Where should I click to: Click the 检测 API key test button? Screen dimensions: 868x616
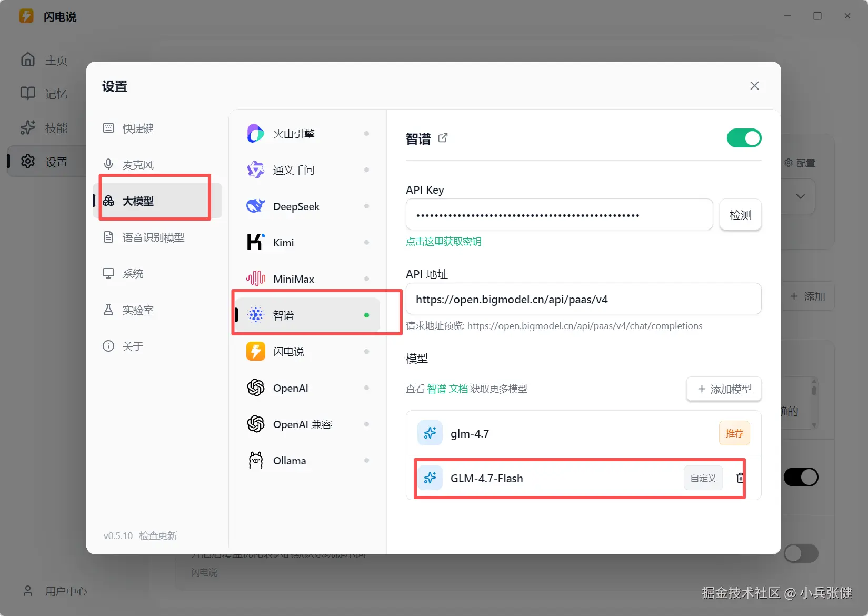(741, 215)
